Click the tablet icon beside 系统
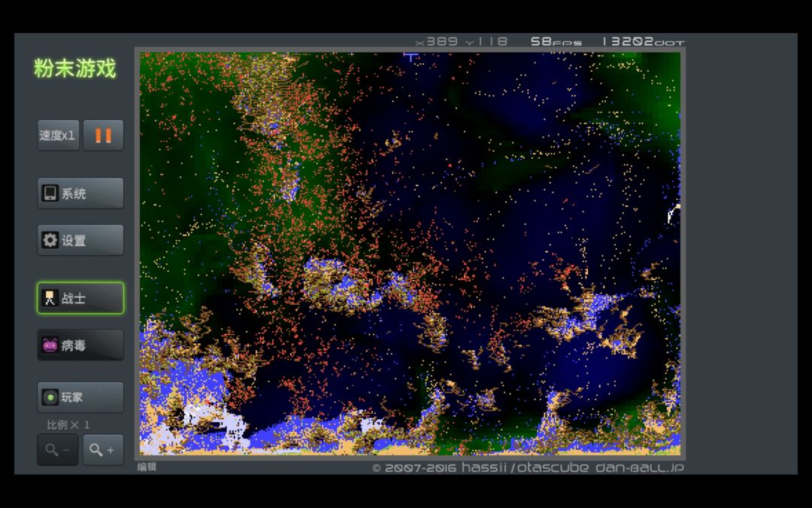Image resolution: width=812 pixels, height=508 pixels. coord(50,193)
